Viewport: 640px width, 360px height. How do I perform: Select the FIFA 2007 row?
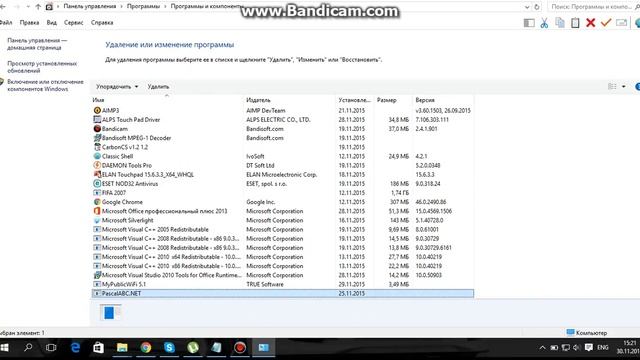point(282,193)
